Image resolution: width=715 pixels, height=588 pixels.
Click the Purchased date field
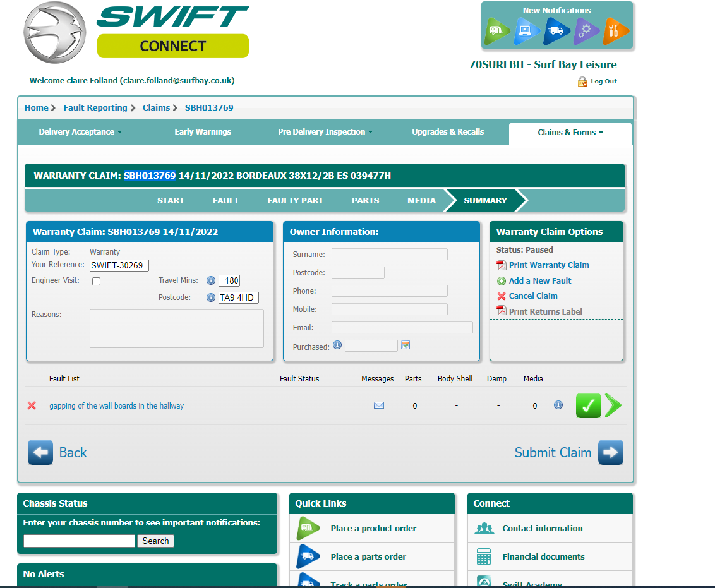click(371, 346)
